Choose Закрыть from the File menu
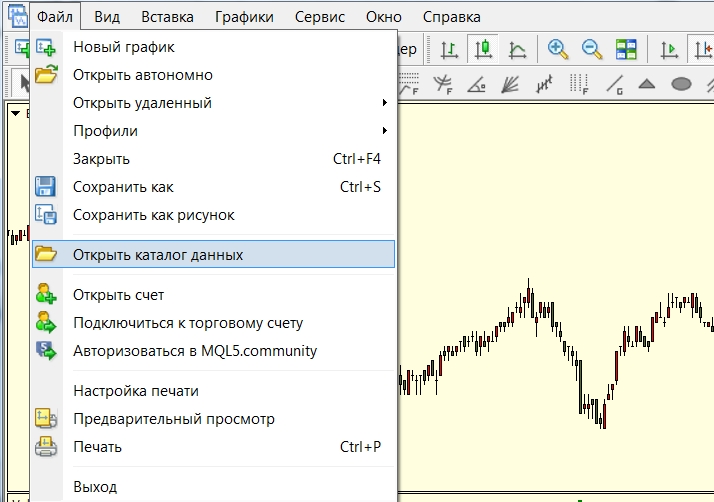714x502 pixels. point(214,159)
